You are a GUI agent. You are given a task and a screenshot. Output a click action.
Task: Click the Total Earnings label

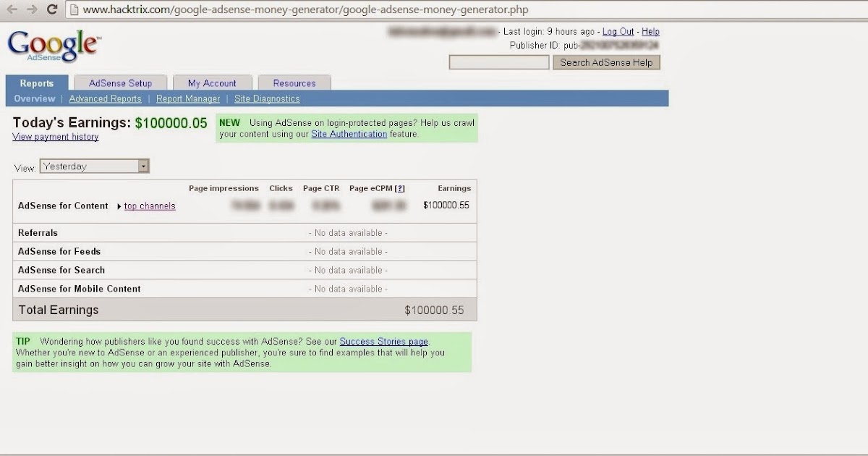point(58,310)
